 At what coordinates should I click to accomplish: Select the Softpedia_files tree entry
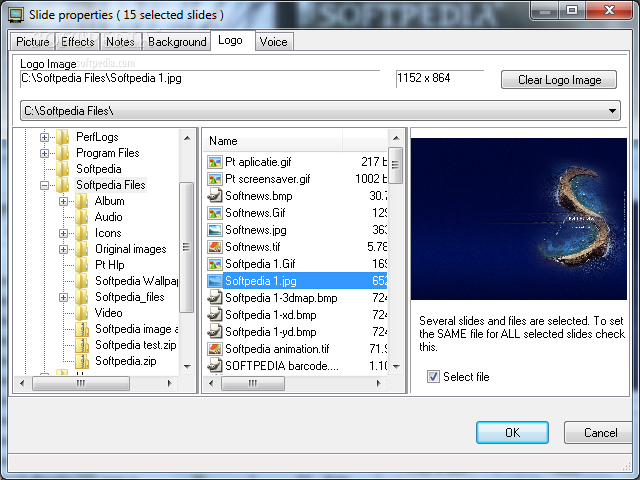point(130,297)
